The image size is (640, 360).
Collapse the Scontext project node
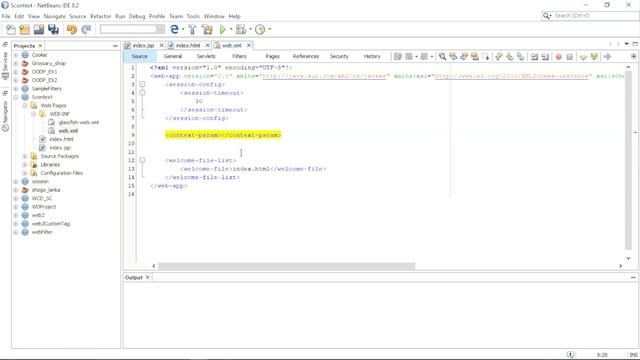pos(16,97)
